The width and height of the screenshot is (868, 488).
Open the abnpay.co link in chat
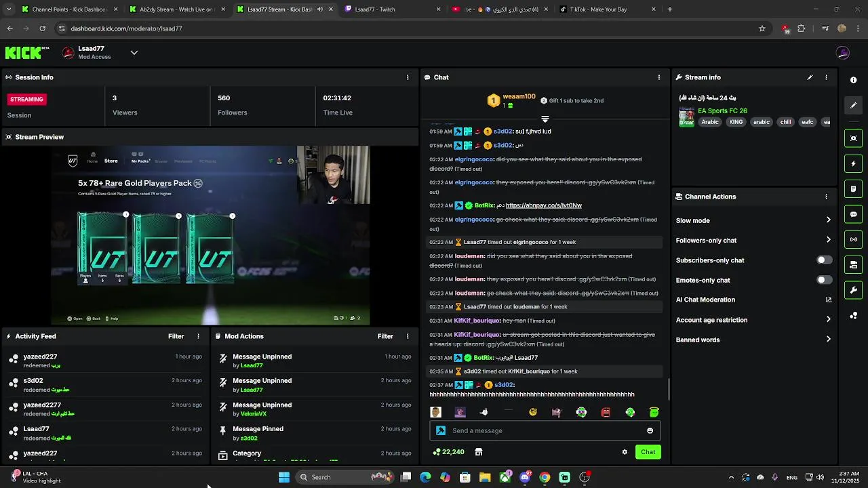[x=544, y=205]
